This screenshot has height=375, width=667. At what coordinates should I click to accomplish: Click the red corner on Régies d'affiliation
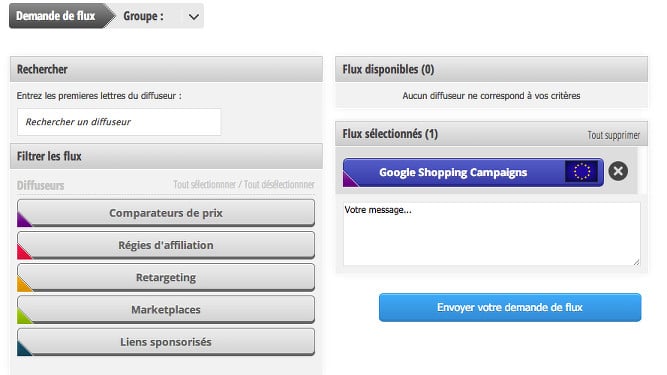[x=23, y=252]
